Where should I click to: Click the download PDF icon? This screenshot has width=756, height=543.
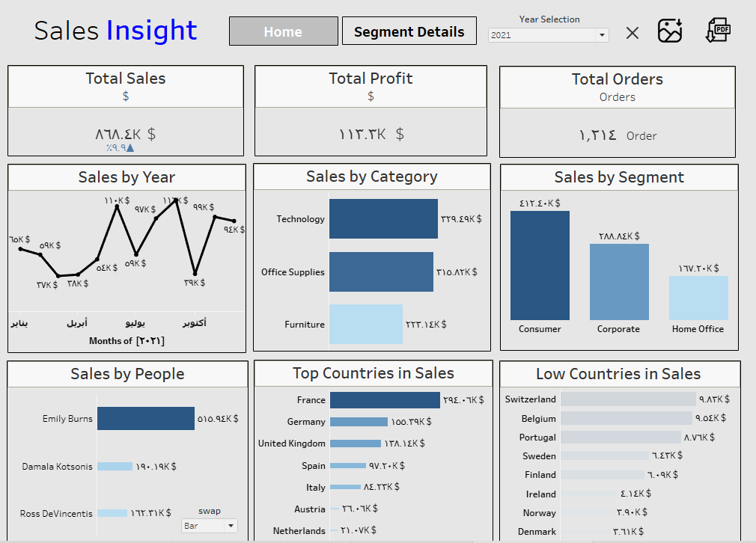point(718,30)
